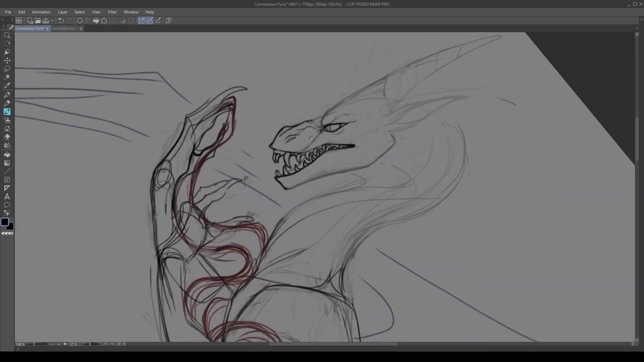644x362 pixels.
Task: Select the Fill bucket tool
Action: (7, 155)
